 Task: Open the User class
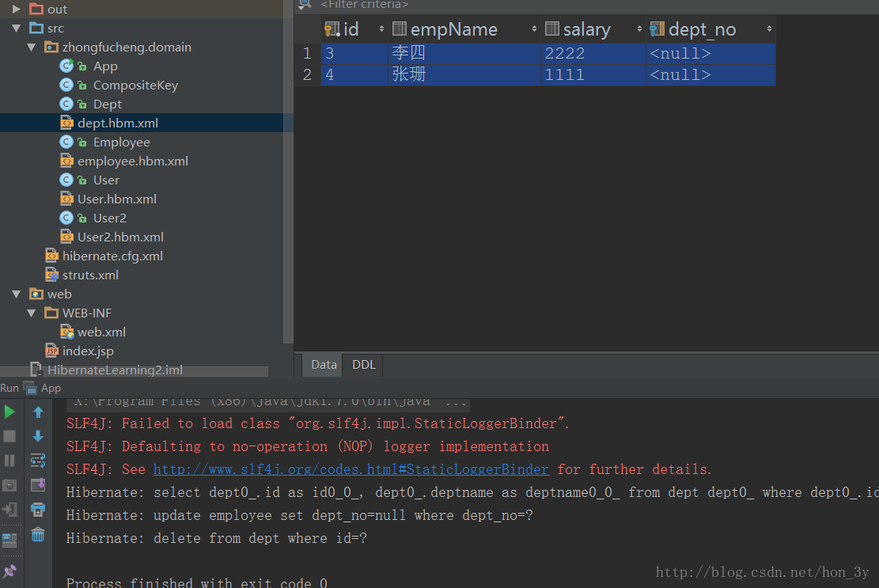(x=106, y=180)
